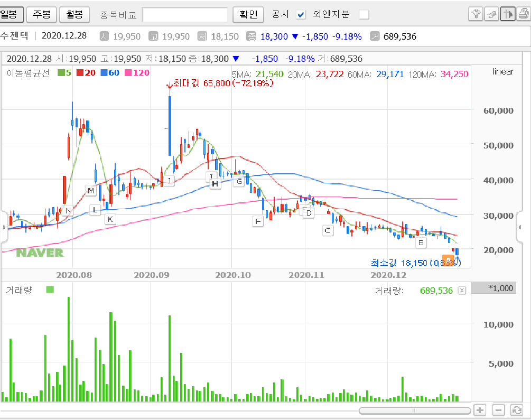Click green 거래량 volume legend swatch
The height and width of the screenshot is (420, 531).
[x=50, y=290]
